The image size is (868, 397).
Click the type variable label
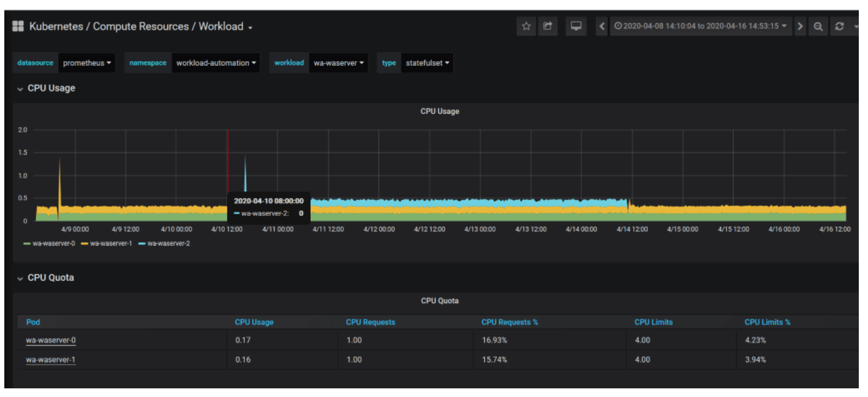click(389, 63)
